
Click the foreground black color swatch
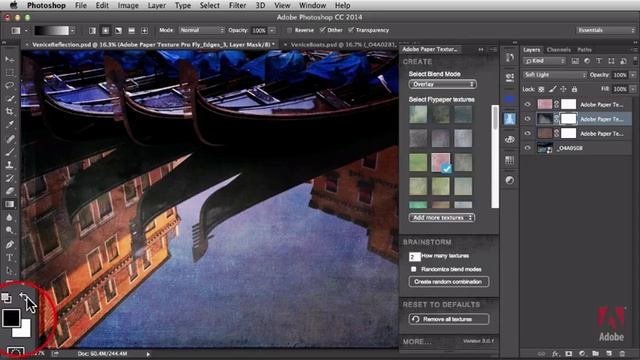pos(11,318)
